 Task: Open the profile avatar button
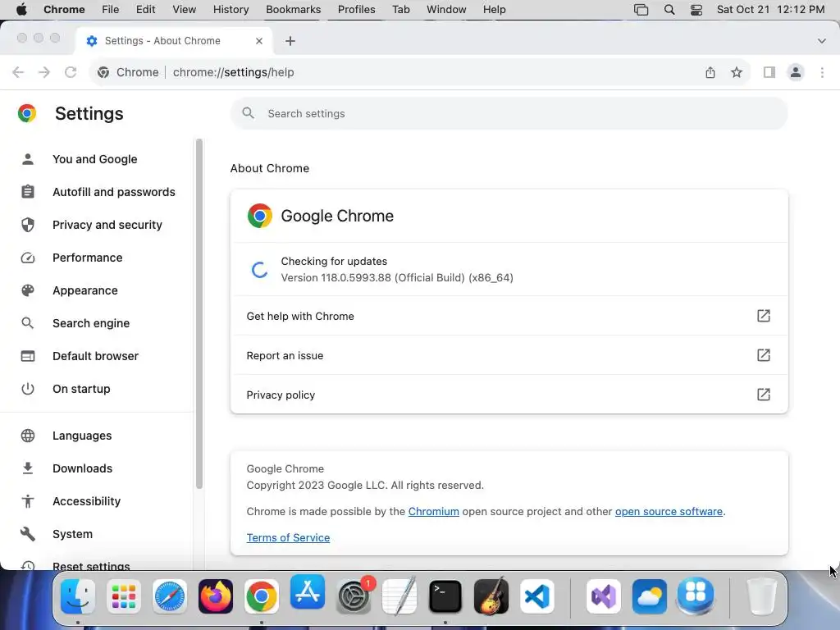click(x=796, y=72)
